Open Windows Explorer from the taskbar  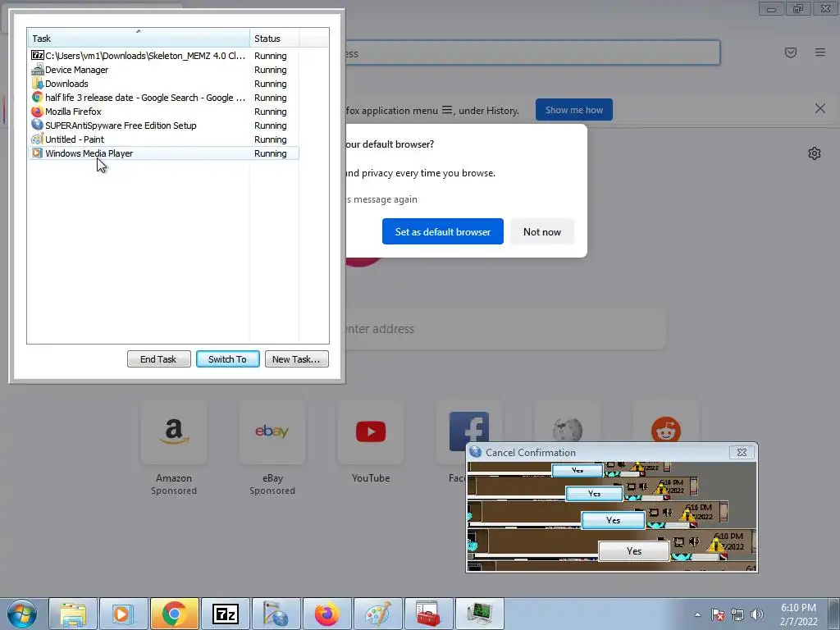tap(73, 614)
